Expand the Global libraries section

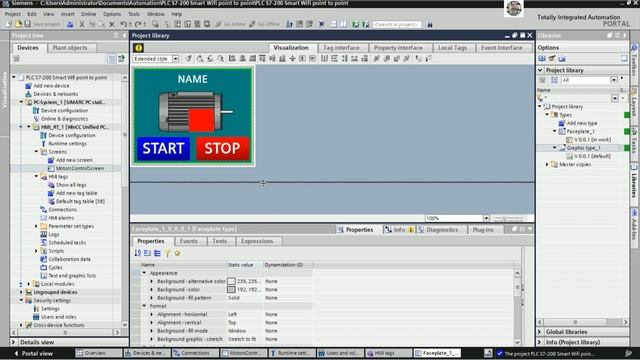click(540, 332)
